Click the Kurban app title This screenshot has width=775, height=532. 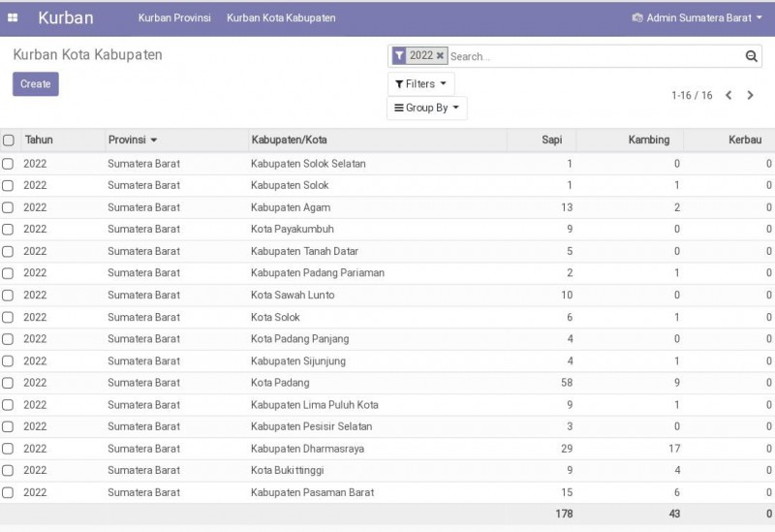[x=66, y=17]
